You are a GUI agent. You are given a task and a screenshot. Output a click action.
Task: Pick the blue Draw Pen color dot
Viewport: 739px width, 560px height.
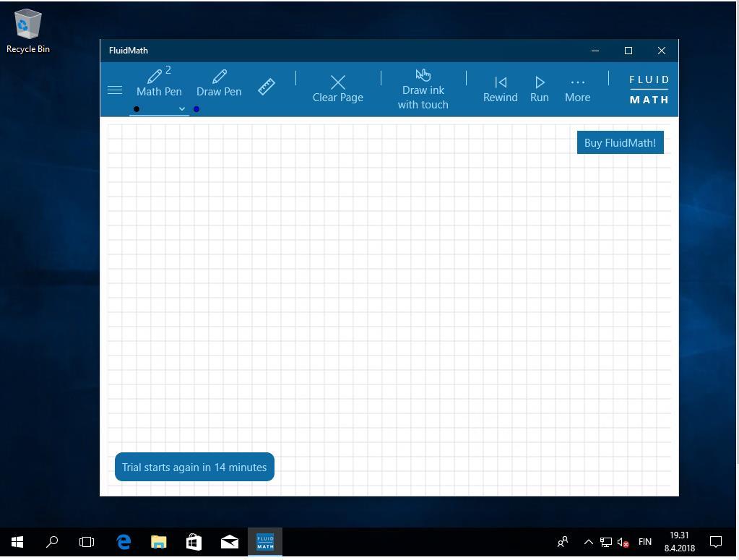[x=196, y=109]
